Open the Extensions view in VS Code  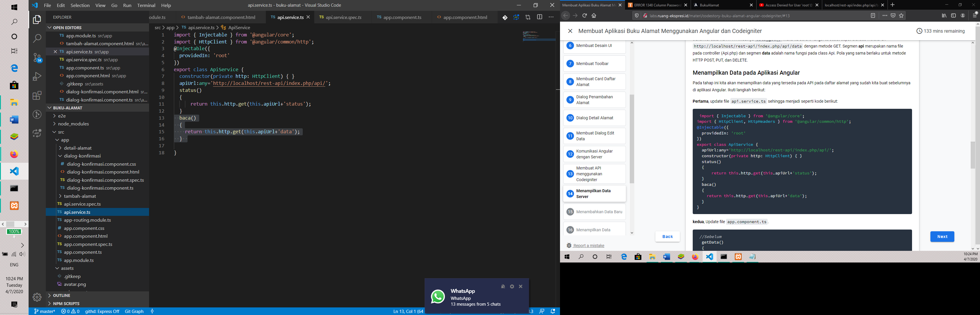(x=37, y=95)
